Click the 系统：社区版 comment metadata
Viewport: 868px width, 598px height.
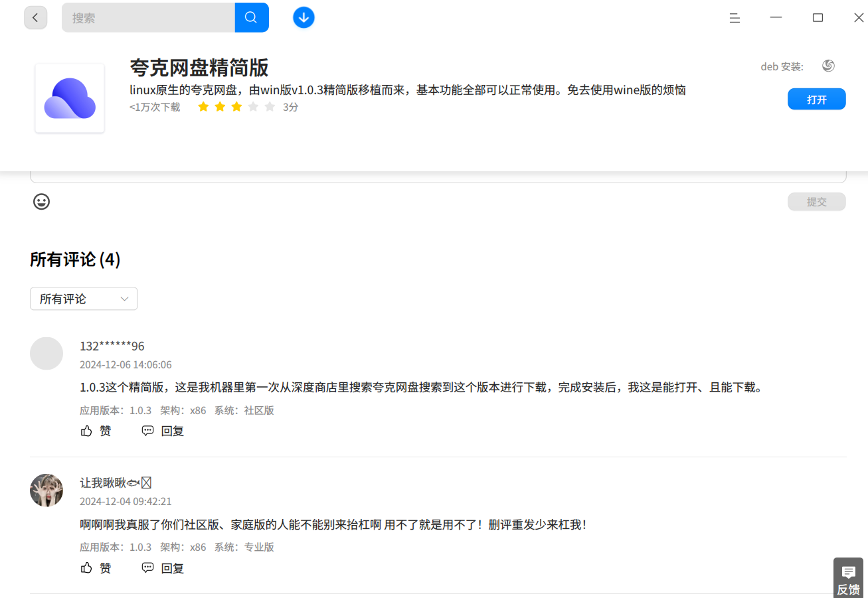[244, 411]
